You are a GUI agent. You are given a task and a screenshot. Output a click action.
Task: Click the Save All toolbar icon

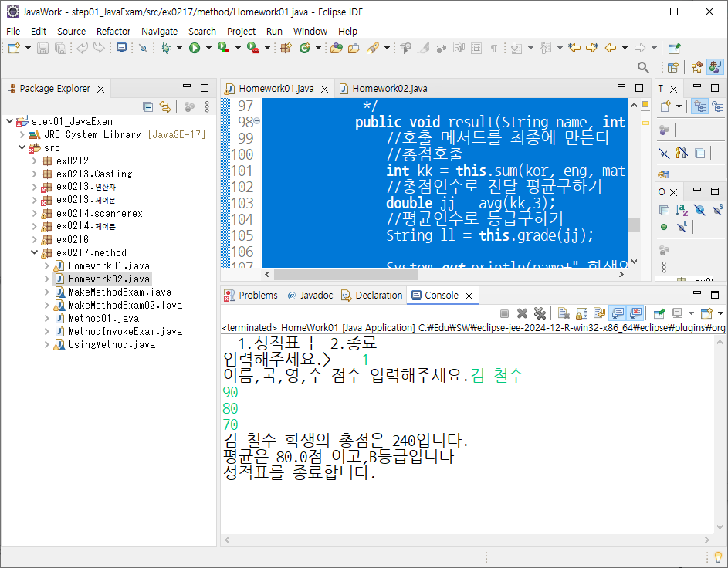click(x=60, y=48)
